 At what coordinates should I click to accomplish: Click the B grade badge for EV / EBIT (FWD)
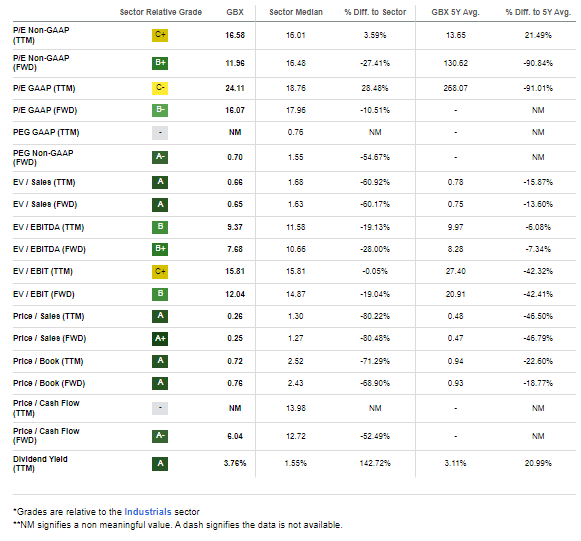pos(160,294)
